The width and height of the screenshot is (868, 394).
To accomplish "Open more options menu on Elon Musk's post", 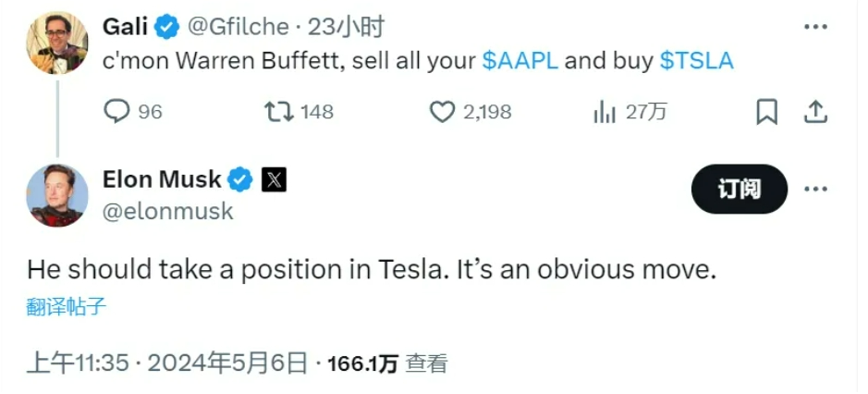I will 814,189.
